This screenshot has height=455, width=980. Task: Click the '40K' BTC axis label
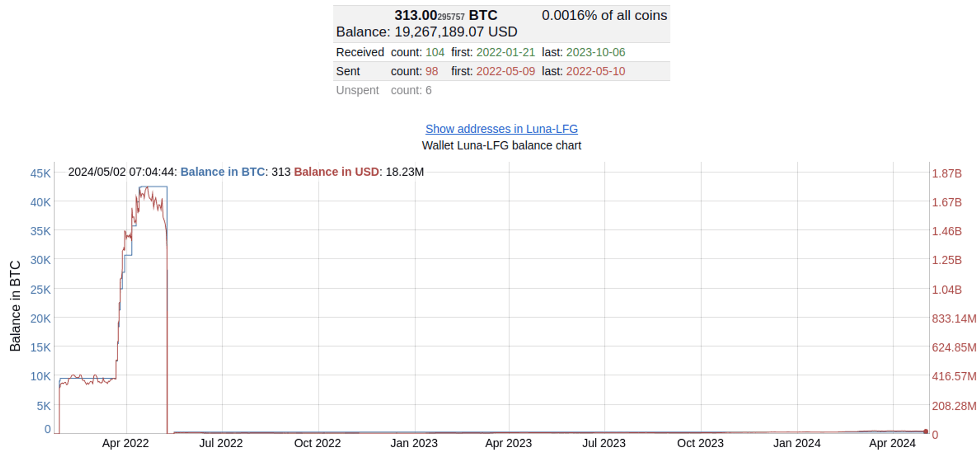tap(40, 202)
